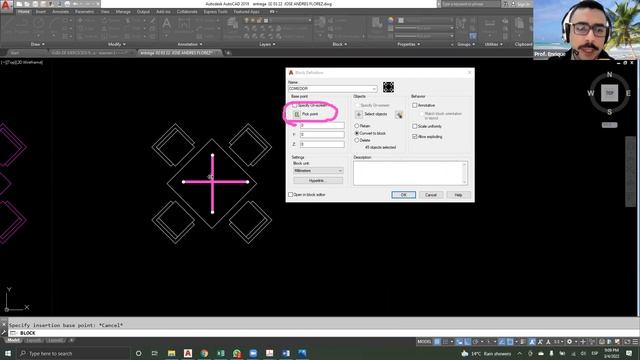This screenshot has height=360, width=640.
Task: Expand the Modify panel
Action: 116,44
